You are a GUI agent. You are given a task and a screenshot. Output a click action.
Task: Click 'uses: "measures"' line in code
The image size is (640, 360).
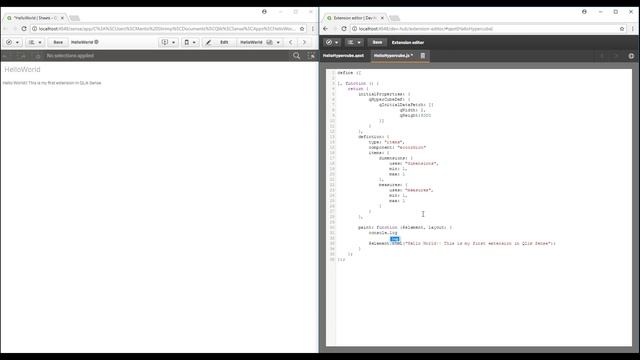click(x=411, y=190)
